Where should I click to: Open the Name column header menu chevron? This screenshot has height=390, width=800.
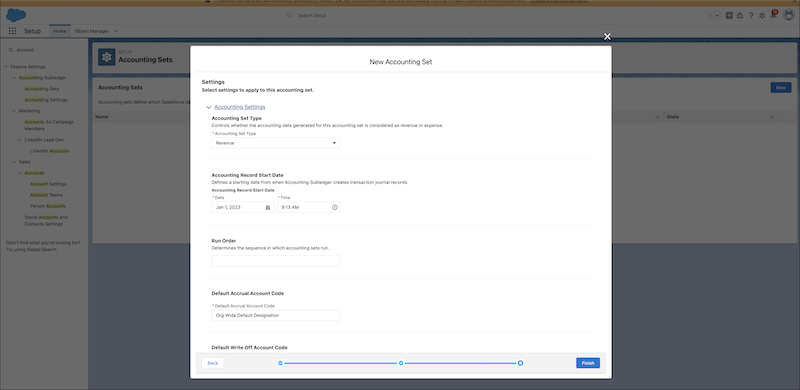click(657, 117)
